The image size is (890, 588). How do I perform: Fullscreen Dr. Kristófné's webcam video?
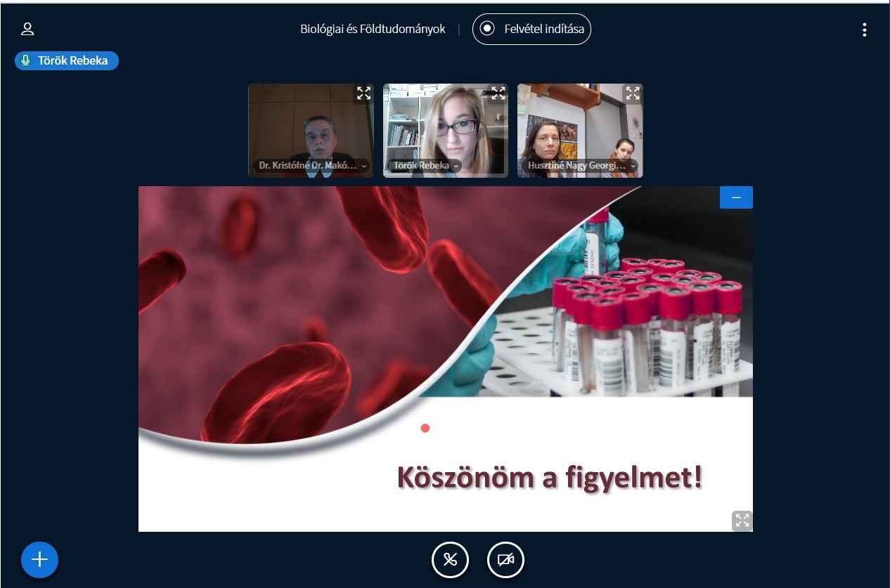[x=363, y=93]
